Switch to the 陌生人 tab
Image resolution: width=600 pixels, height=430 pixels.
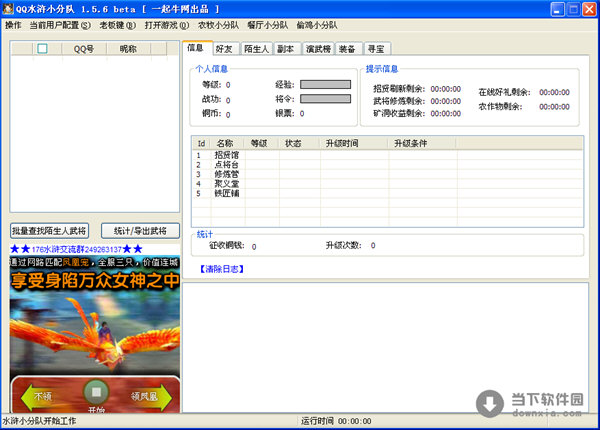tap(256, 49)
